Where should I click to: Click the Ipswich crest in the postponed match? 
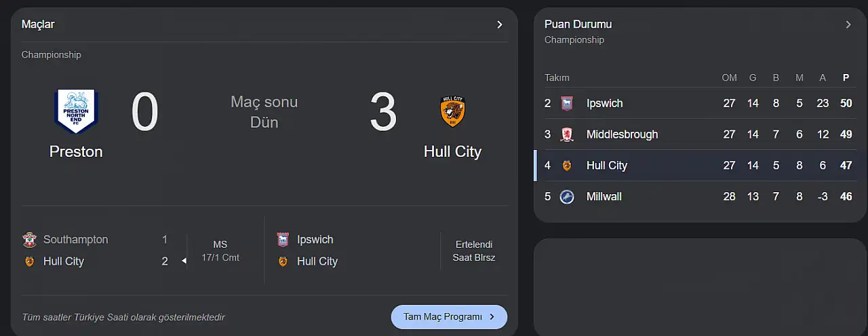coord(283,240)
